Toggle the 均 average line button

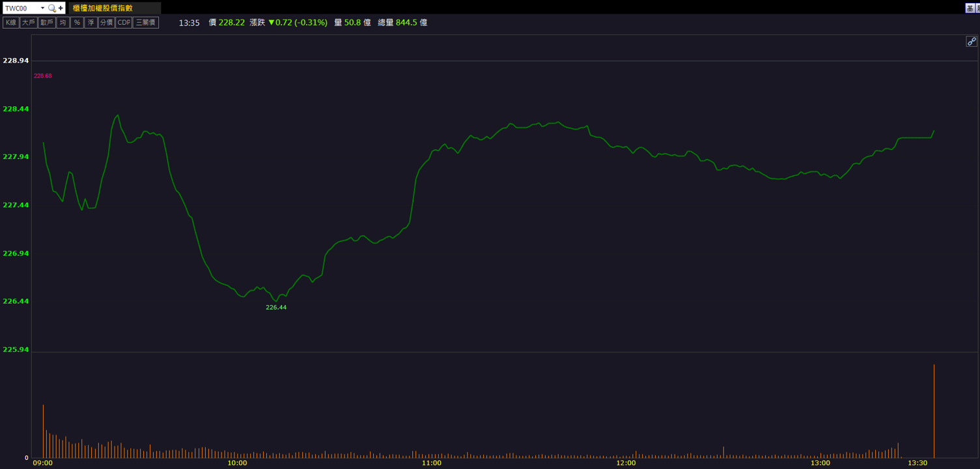tap(63, 23)
